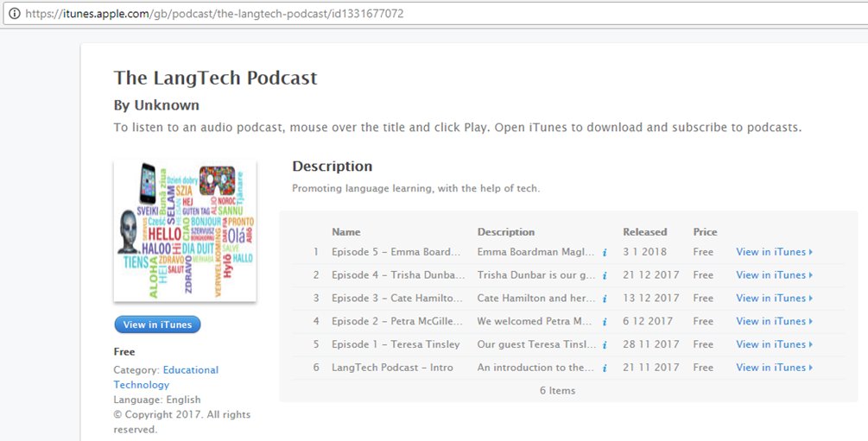868x441 pixels.
Task: Click the '6 Items' count text
Action: tap(557, 391)
